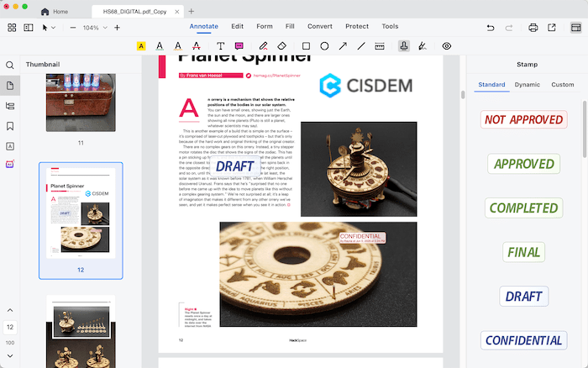Viewport: 588px width, 368px height.
Task: Open the bookmarks panel in left sidebar
Action: (x=10, y=126)
